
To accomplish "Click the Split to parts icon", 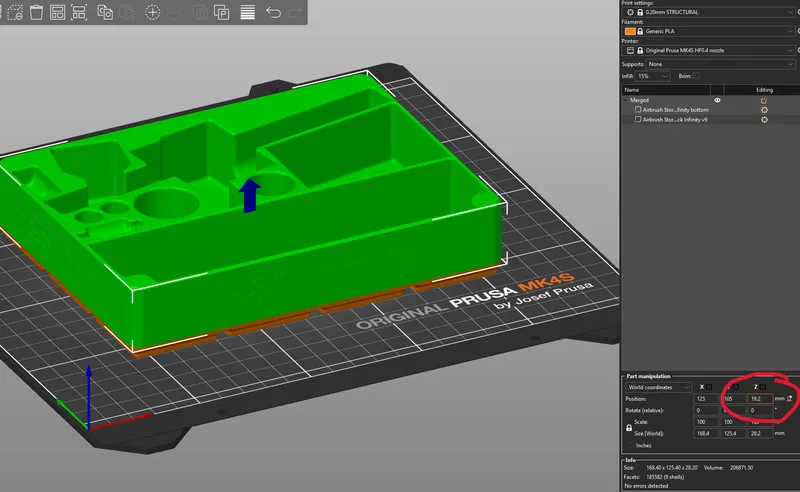I will click(x=221, y=12).
